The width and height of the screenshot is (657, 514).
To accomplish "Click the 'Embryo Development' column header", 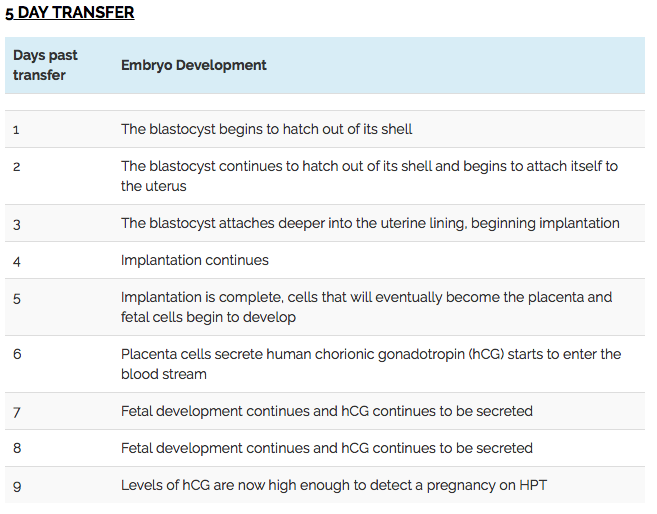I will pyautogui.click(x=194, y=65).
